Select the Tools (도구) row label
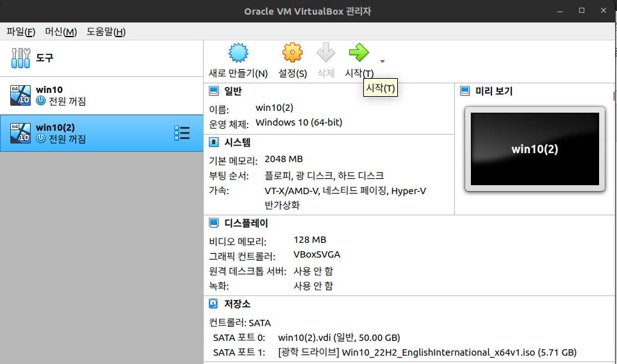 coord(44,58)
